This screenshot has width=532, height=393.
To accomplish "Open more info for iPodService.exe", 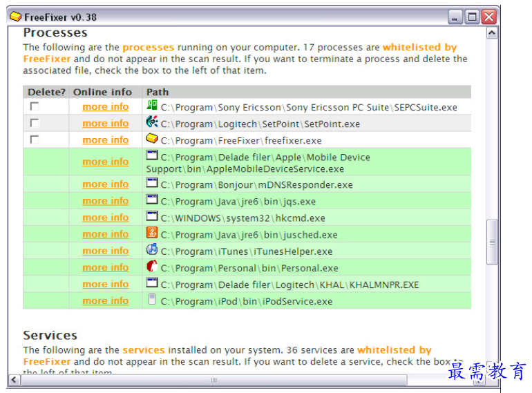I will 106,300.
